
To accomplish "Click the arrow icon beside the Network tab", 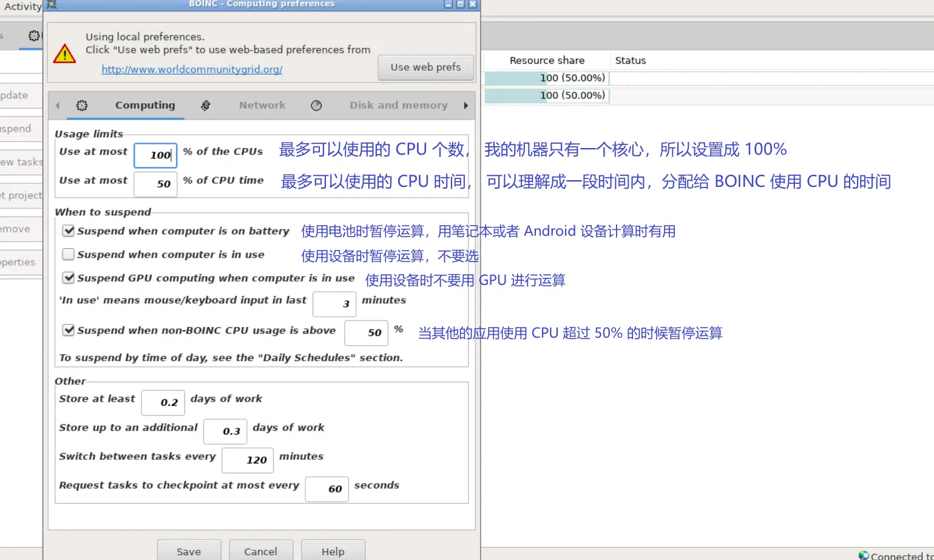I will pyautogui.click(x=206, y=106).
